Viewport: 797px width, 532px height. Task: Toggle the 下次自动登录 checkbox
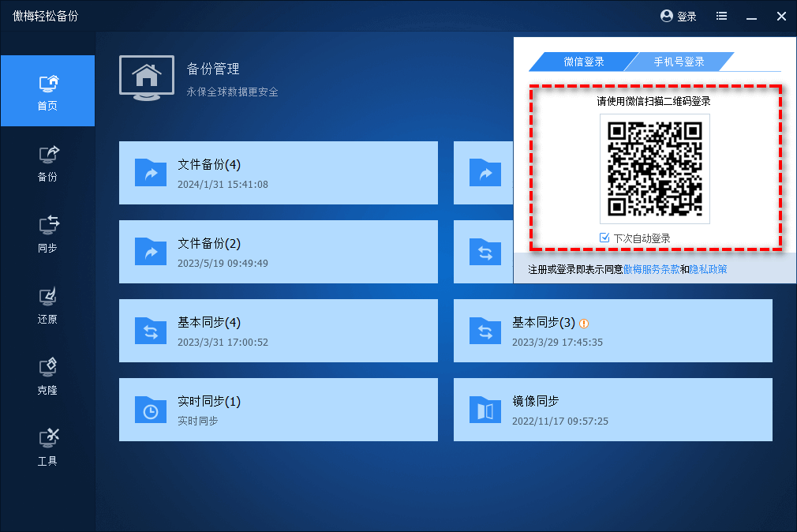click(x=604, y=238)
